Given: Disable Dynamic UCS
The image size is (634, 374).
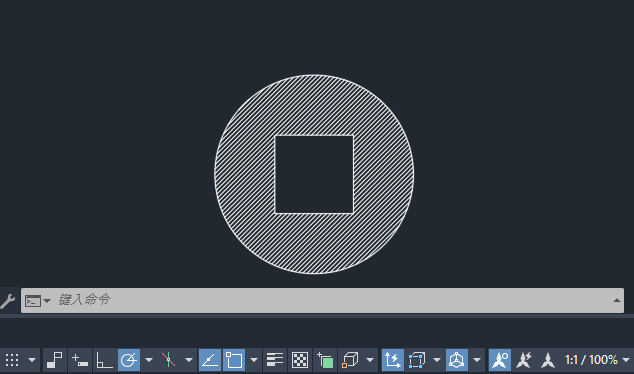Looking at the screenshot, I should pos(393,360).
